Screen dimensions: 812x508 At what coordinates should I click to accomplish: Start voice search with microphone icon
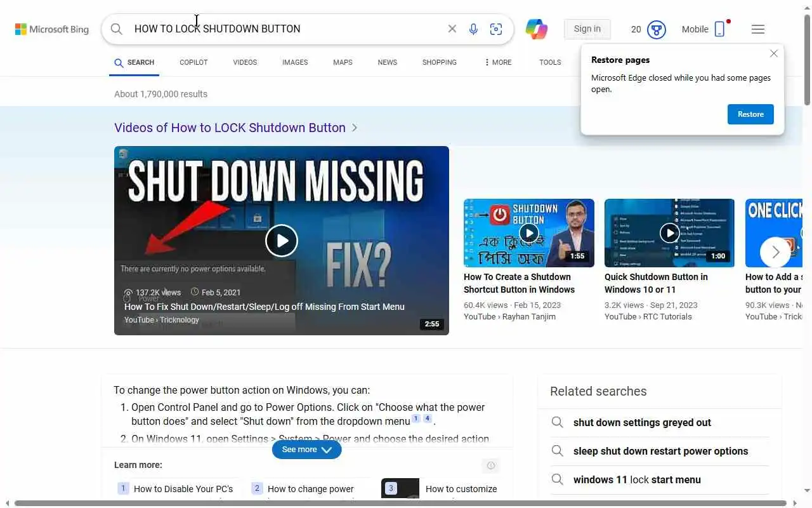click(x=473, y=29)
